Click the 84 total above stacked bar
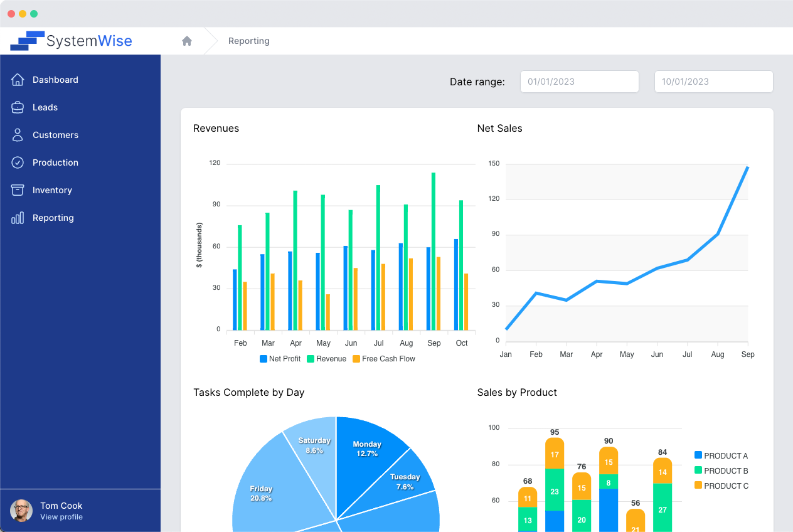The height and width of the screenshot is (532, 793). tap(663, 452)
